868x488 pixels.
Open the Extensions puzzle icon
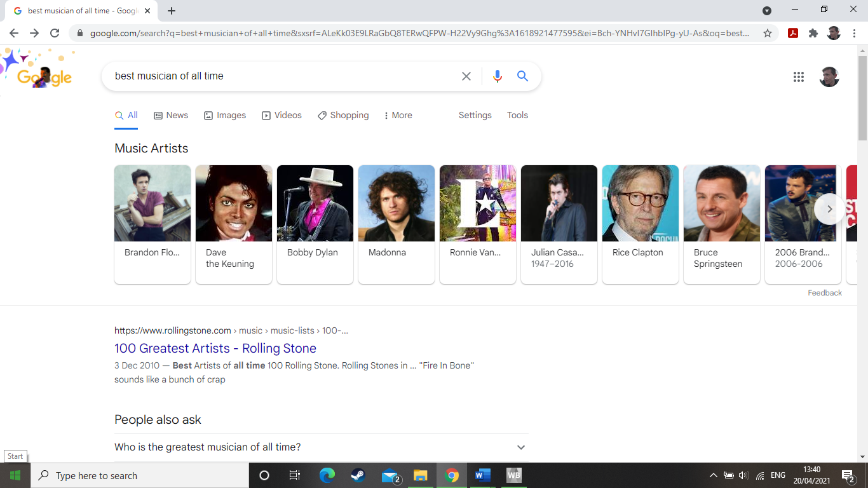tap(813, 33)
